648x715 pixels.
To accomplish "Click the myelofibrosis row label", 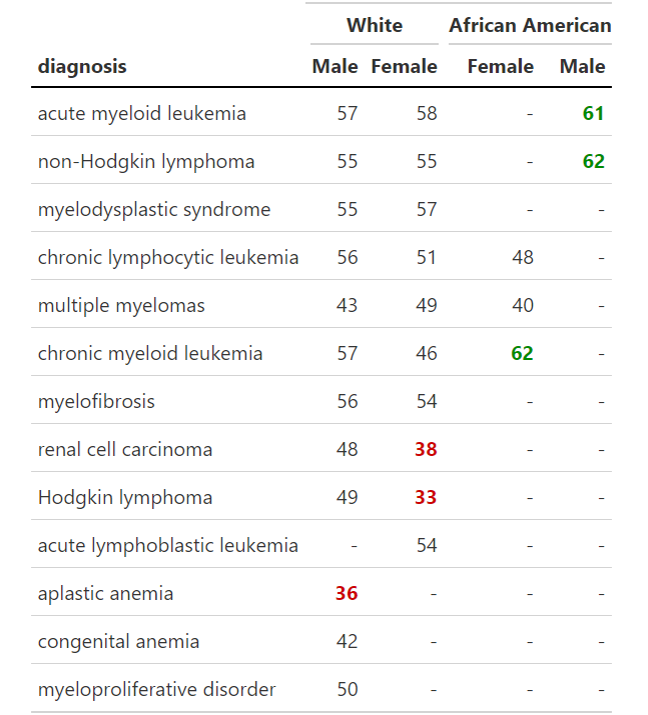I will [x=96, y=401].
